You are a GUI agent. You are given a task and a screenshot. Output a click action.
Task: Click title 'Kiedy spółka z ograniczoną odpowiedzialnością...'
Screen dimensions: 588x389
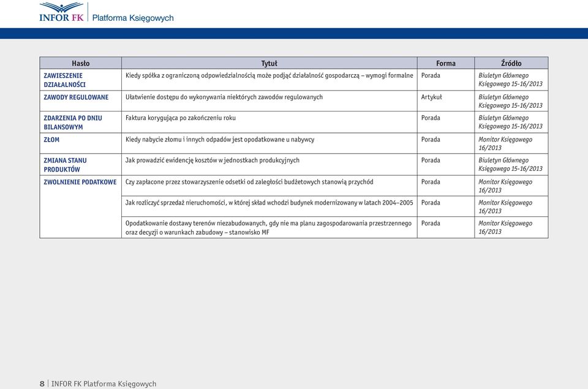269,75
